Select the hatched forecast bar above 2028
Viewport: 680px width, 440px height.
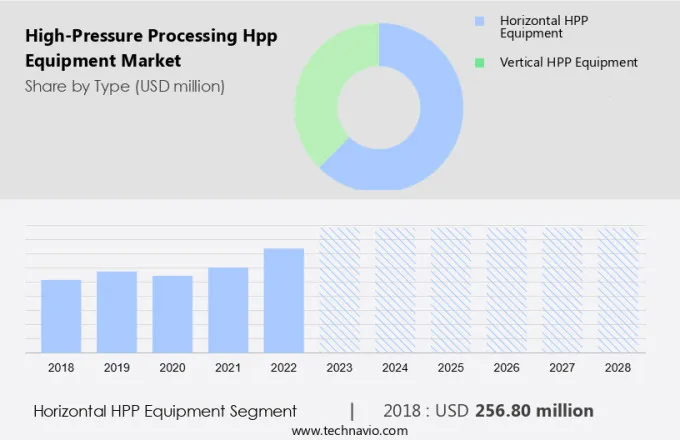pyautogui.click(x=617, y=289)
